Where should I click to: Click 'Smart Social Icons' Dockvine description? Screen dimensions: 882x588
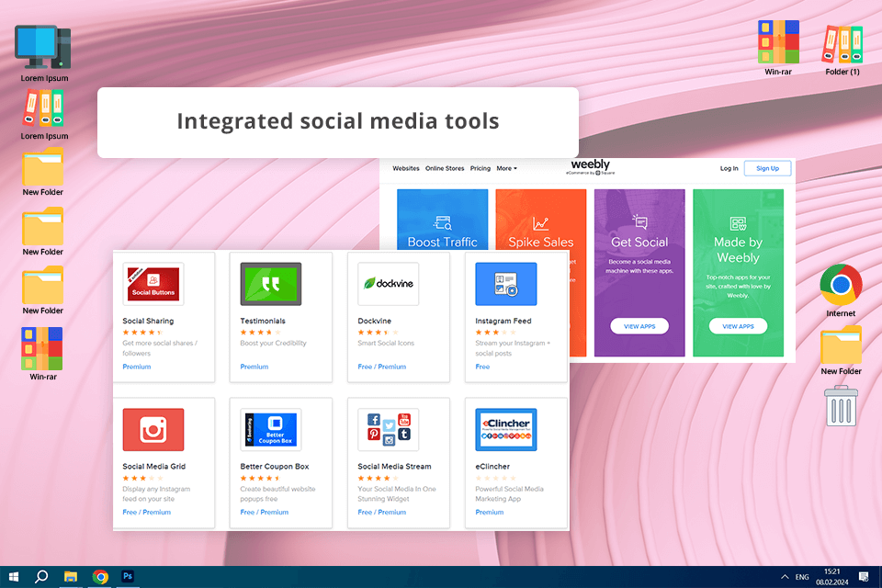pyautogui.click(x=386, y=343)
